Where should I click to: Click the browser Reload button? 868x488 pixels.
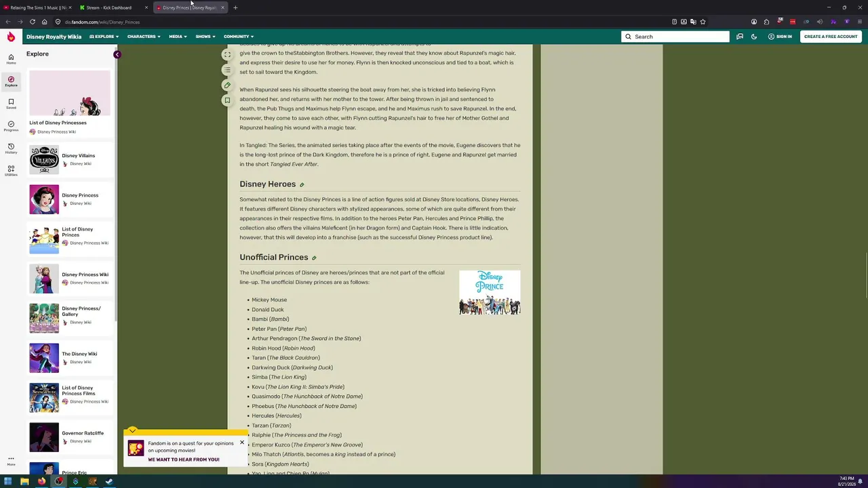coord(32,22)
